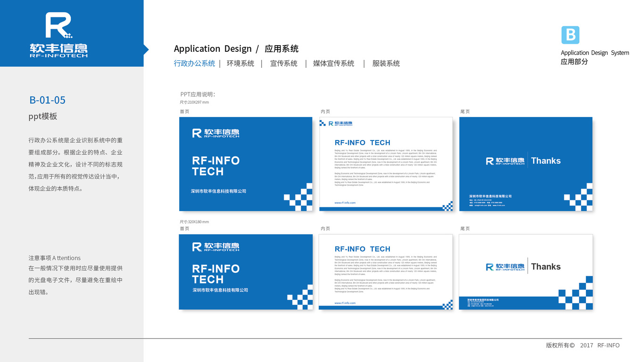The image size is (644, 362).
Task: Select the 行政办公系统 tab
Action: coord(194,63)
